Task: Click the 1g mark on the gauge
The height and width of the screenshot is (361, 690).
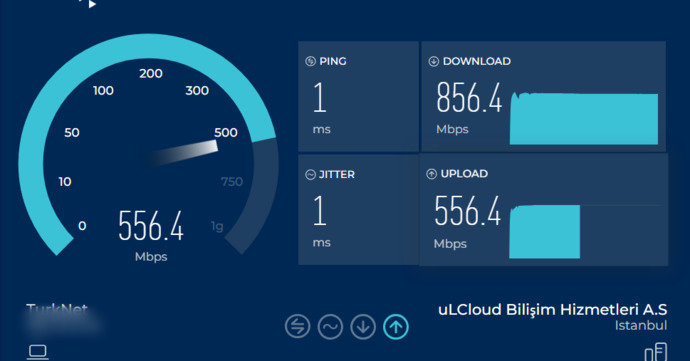Action: [217, 227]
